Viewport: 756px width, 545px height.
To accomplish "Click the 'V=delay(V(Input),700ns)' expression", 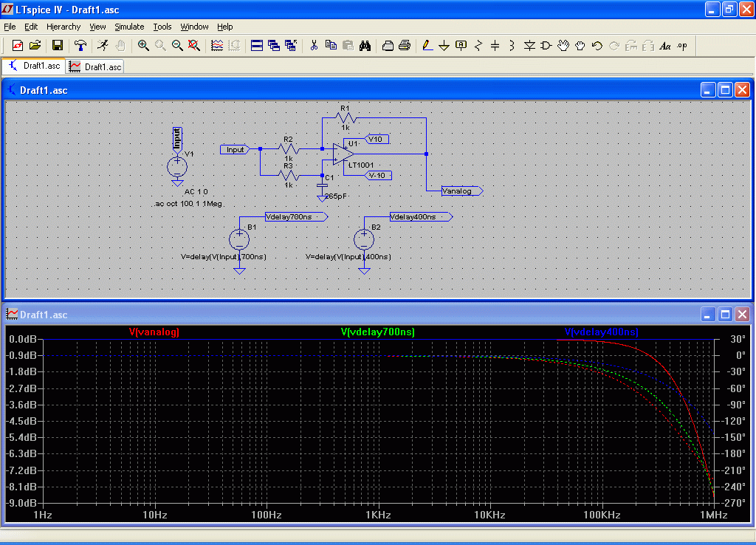I will (x=223, y=256).
